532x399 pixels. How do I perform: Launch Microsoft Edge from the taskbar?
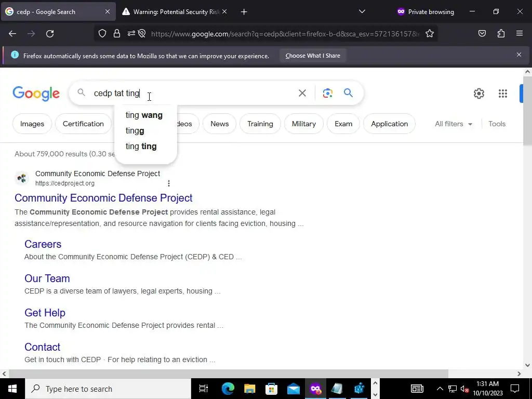tap(228, 389)
